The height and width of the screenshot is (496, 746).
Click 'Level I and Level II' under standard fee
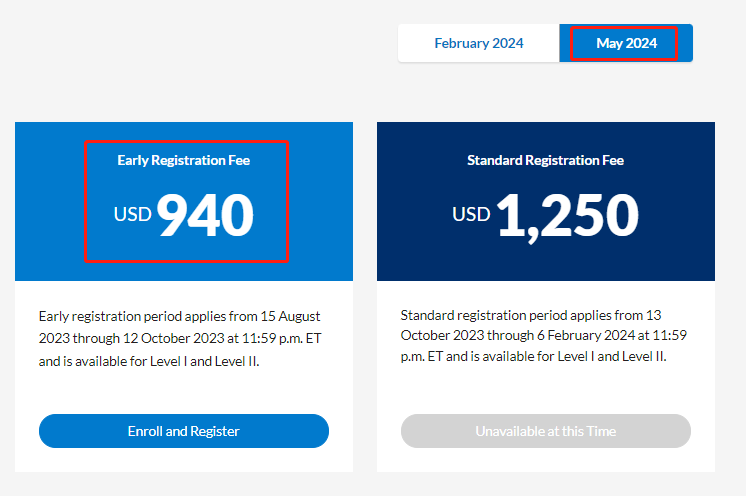[612, 356]
